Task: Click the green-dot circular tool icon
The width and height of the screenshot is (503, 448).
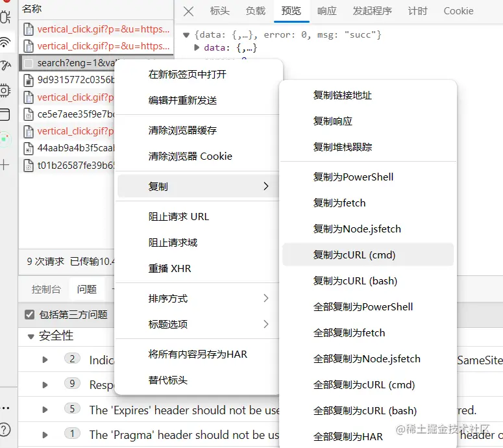Action: [5, 140]
